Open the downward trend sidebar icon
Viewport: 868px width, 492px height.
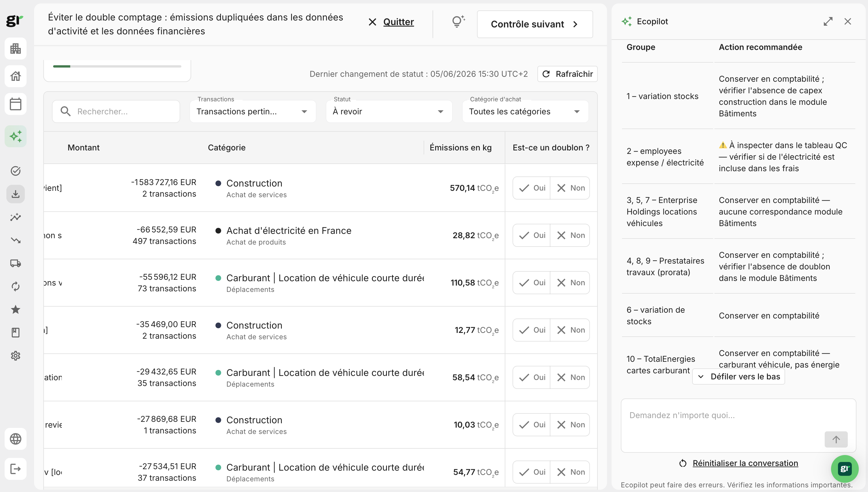(x=16, y=240)
